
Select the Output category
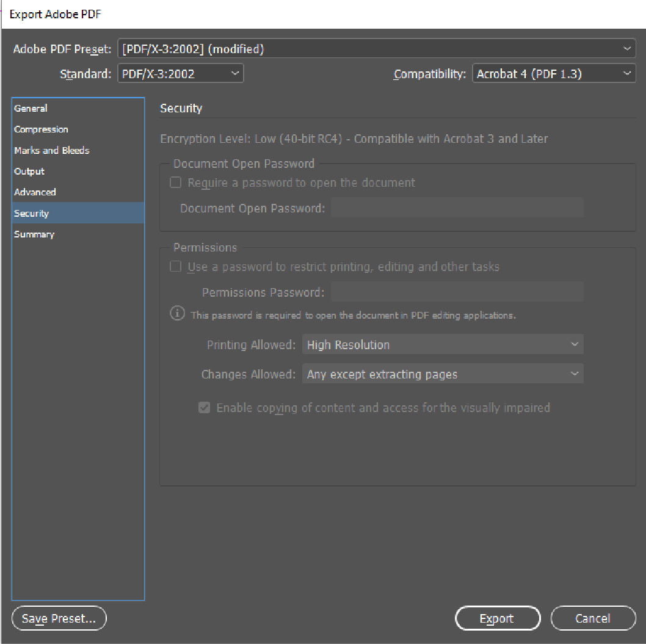tap(29, 172)
